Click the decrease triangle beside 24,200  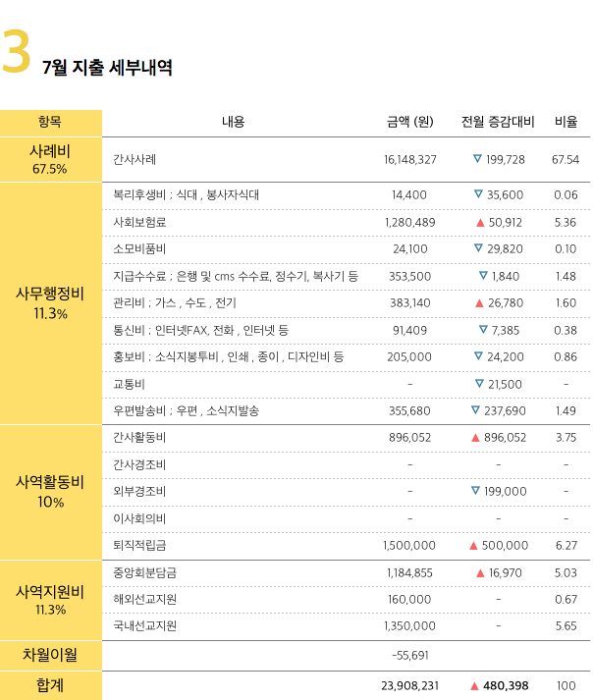click(478, 355)
